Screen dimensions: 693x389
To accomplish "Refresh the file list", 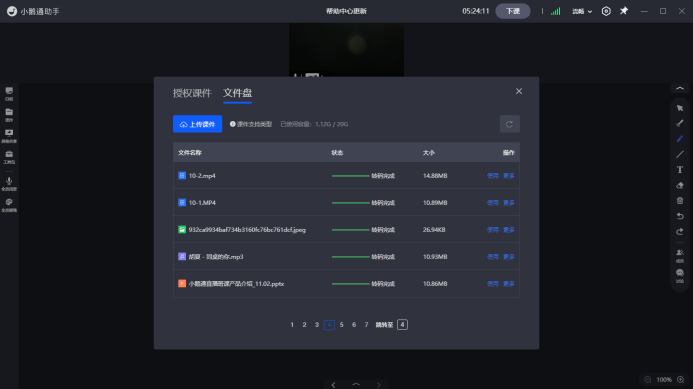I will click(x=510, y=124).
